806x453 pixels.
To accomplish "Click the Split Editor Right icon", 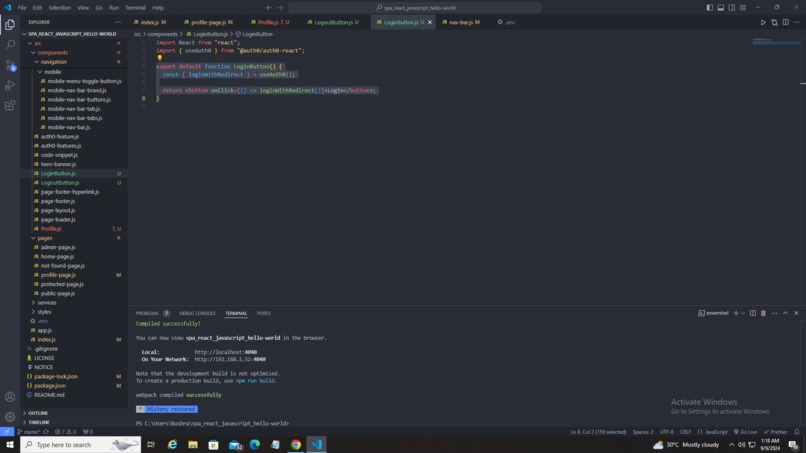I will pyautogui.click(x=785, y=22).
